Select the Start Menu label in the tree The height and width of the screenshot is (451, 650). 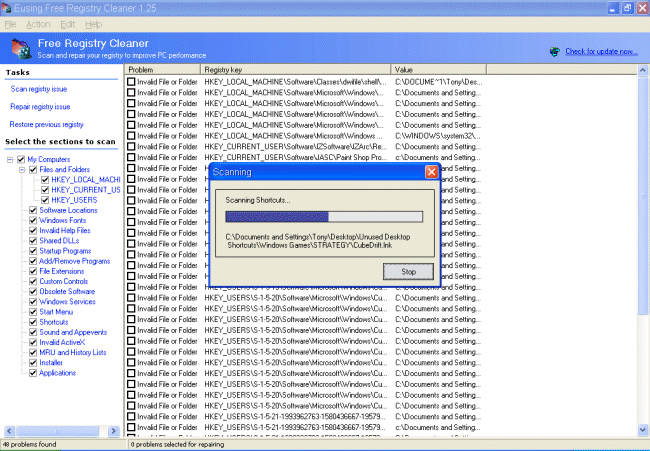56,312
